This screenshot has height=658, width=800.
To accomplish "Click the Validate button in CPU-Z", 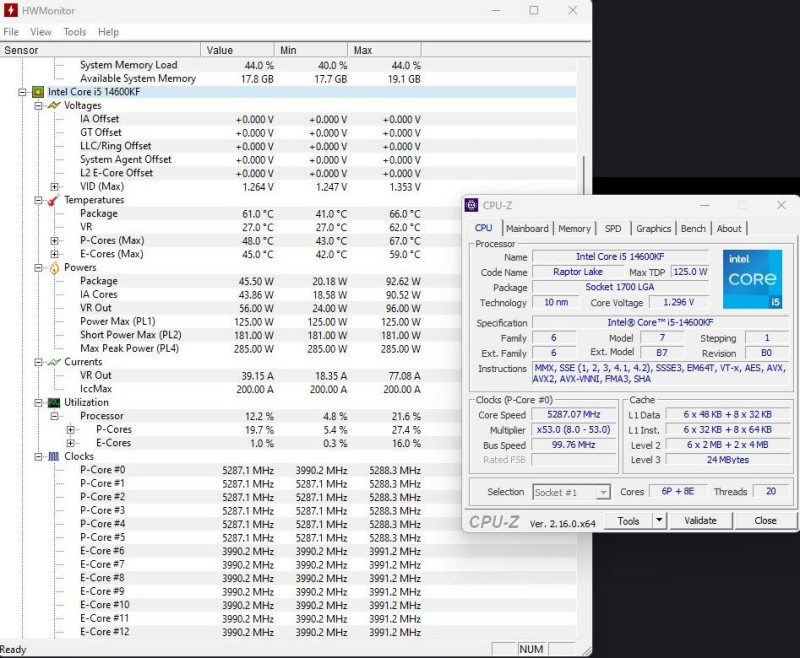I will coord(700,521).
